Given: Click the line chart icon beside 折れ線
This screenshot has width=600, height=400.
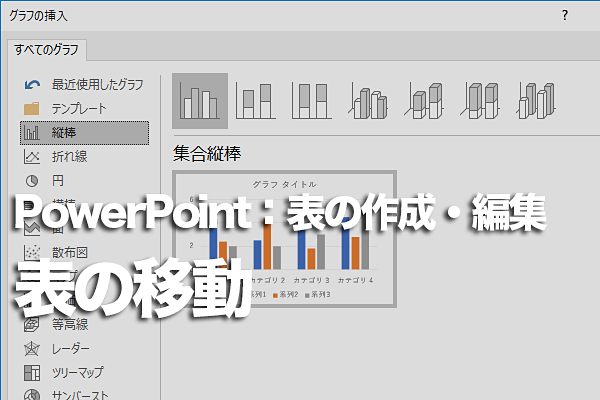Looking at the screenshot, I should pyautogui.click(x=32, y=157).
